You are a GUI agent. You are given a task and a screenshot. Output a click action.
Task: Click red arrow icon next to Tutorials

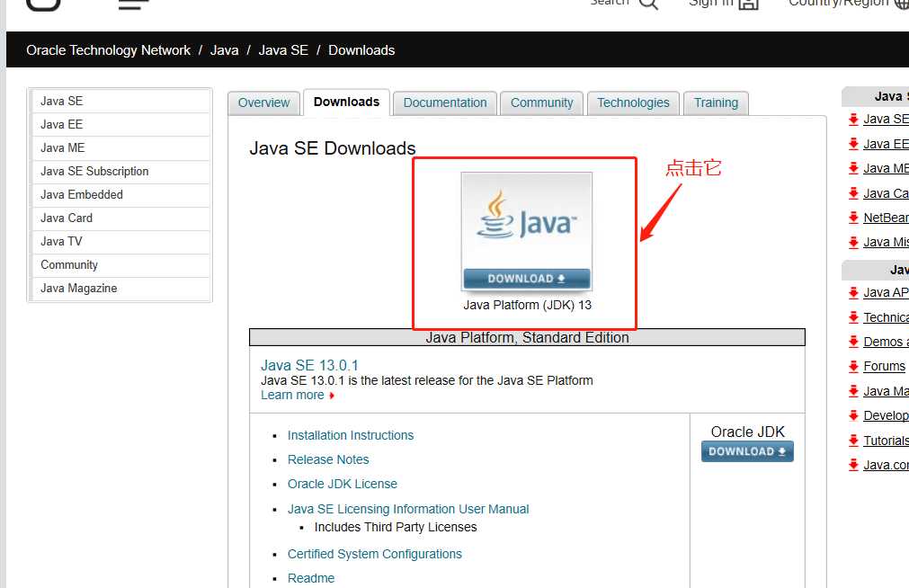click(853, 441)
